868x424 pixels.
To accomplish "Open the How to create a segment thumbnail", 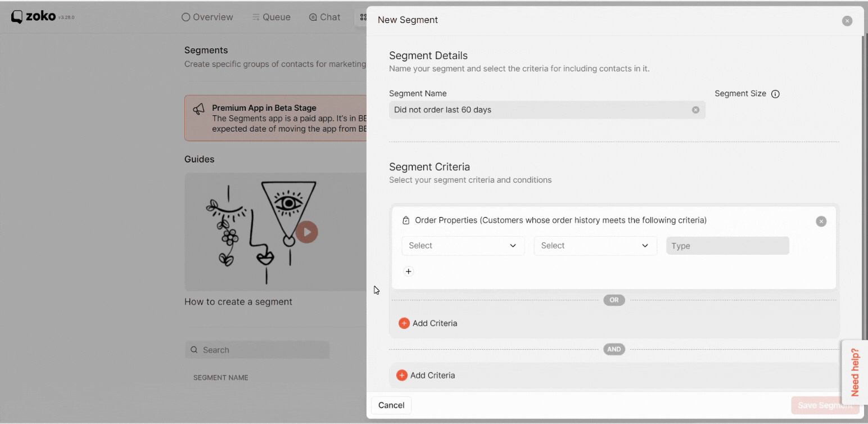I will (x=275, y=232).
